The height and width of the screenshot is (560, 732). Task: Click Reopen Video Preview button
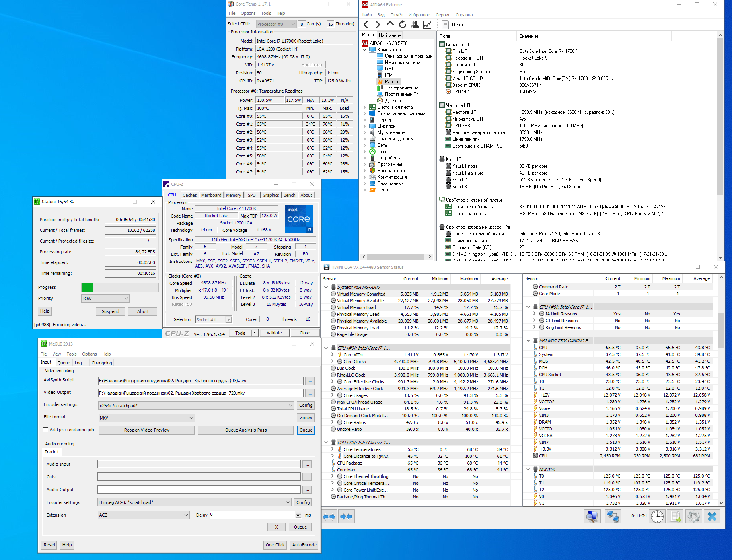(146, 430)
